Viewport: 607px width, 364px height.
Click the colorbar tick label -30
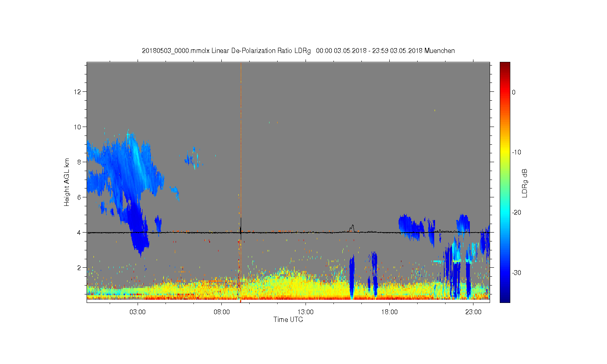point(516,273)
